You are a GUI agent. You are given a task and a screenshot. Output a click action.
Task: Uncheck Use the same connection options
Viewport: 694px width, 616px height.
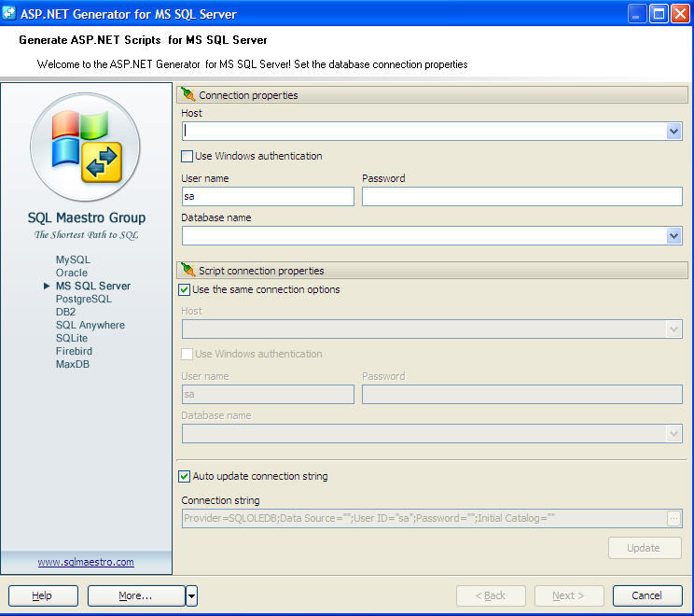[184, 290]
